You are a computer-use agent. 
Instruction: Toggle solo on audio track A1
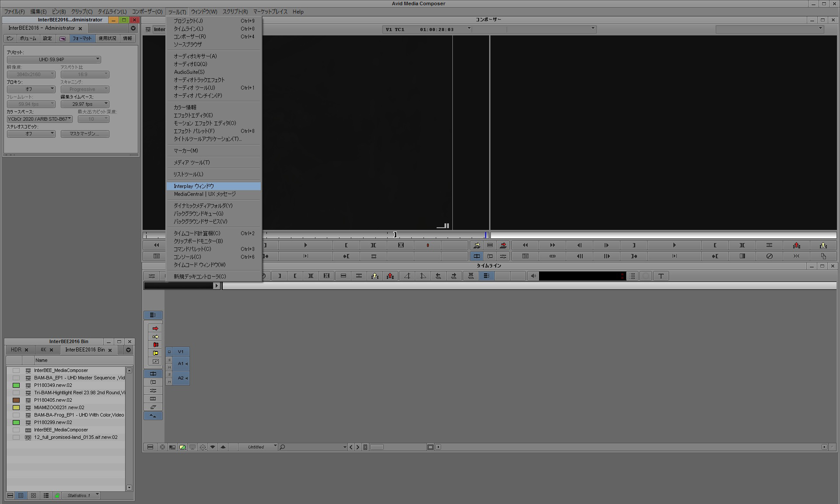coord(169,360)
